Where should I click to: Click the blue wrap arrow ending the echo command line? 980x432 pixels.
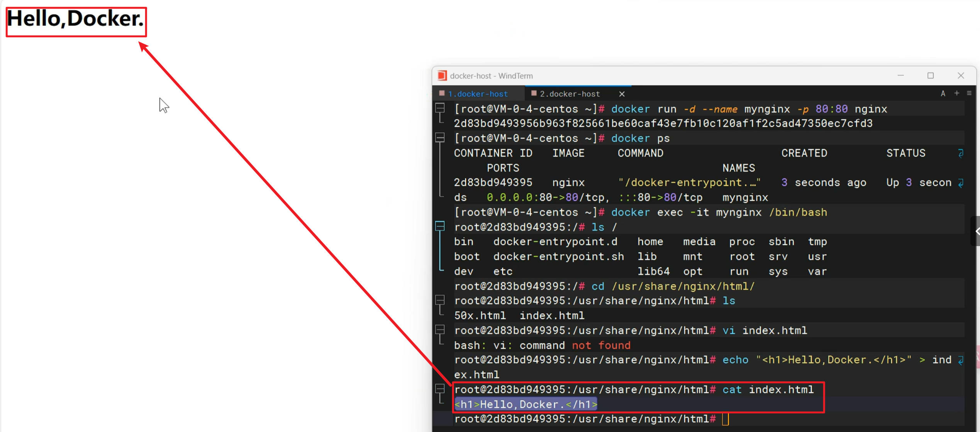[960, 360]
